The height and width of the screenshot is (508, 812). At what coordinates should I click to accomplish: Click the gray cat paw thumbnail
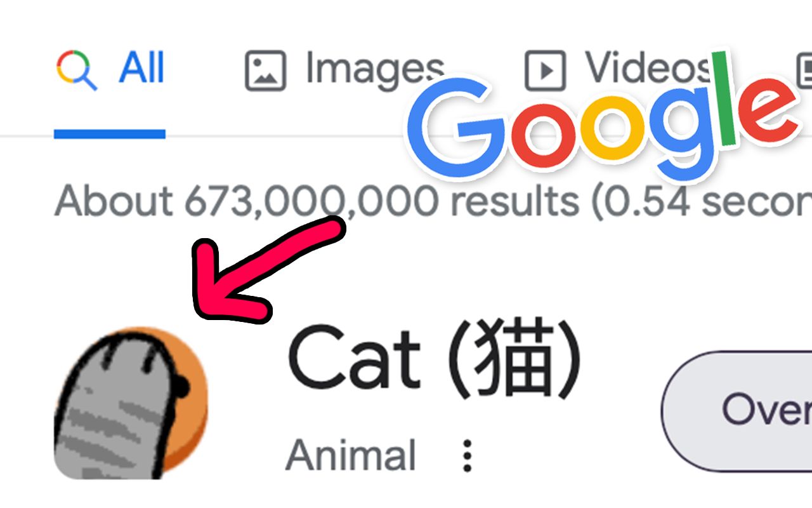pos(130,404)
